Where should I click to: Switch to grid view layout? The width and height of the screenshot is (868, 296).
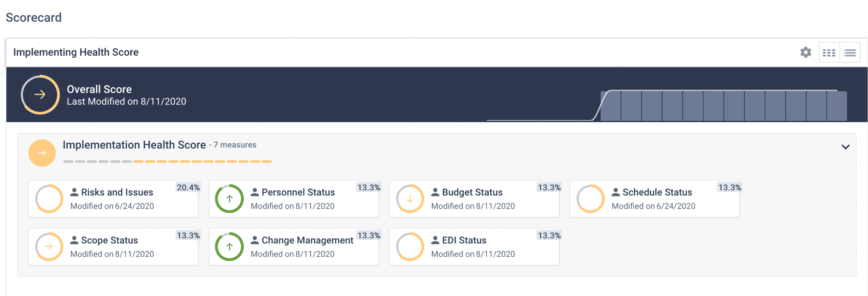point(829,53)
